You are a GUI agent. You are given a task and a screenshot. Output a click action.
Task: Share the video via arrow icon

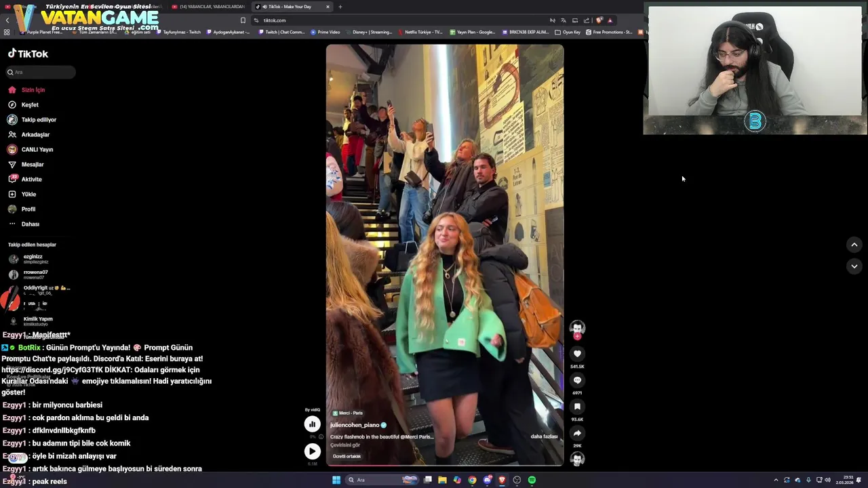click(x=577, y=433)
